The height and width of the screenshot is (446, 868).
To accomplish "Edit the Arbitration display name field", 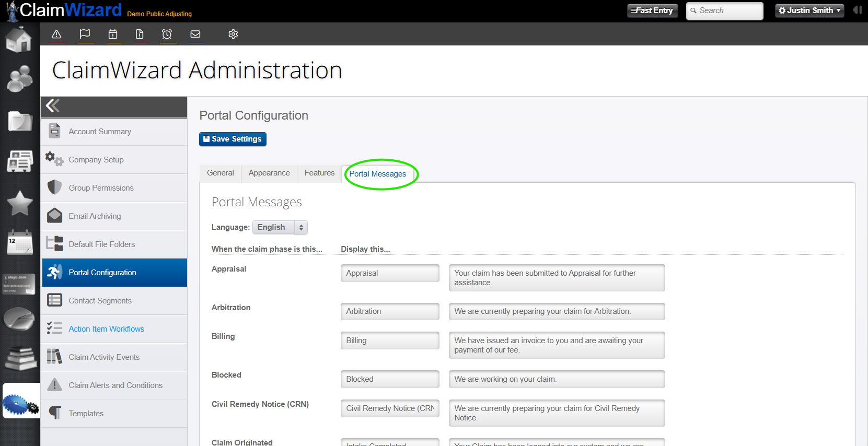I will [x=390, y=311].
